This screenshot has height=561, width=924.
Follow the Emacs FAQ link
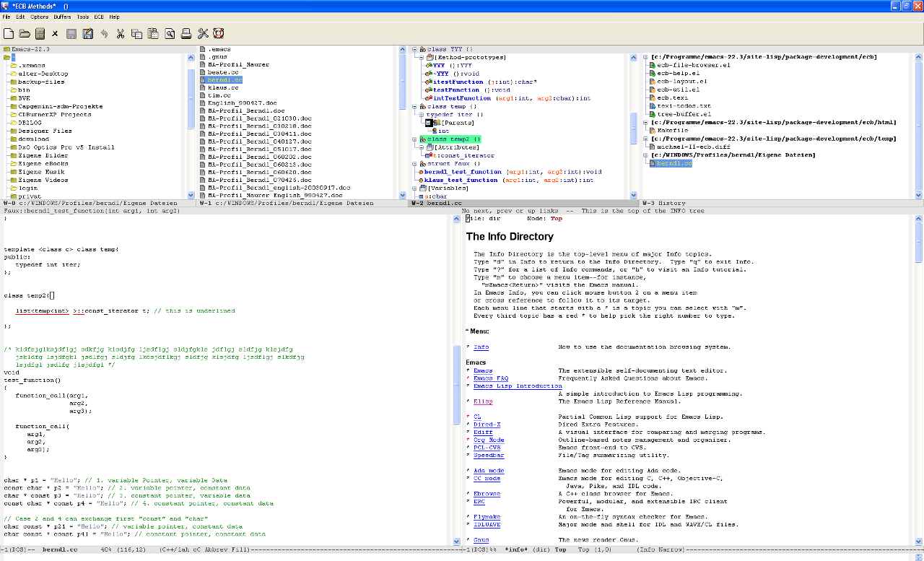click(490, 378)
